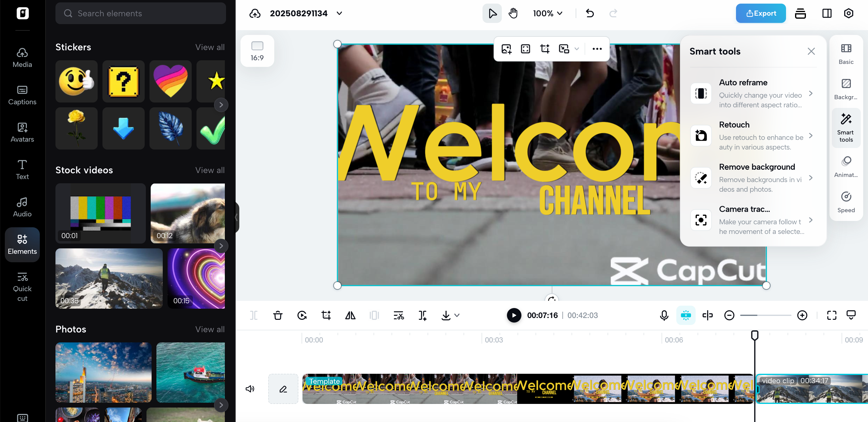868x422 pixels.
Task: Click View all next to Stickers
Action: coord(209,47)
